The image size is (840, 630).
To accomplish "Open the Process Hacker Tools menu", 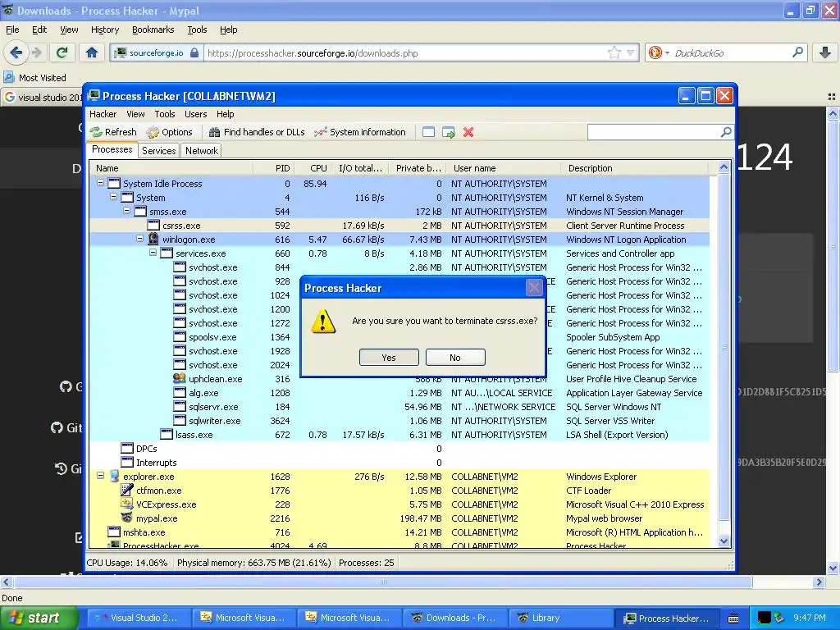I will coord(164,114).
